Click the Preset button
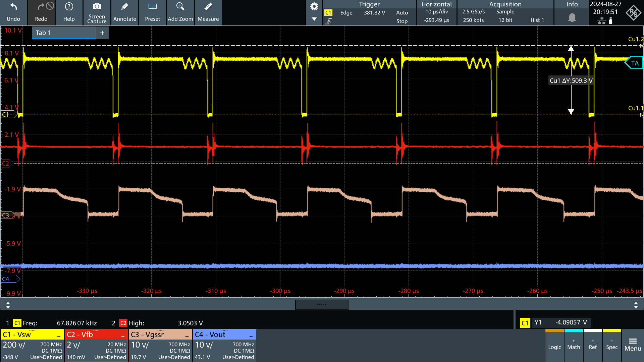The image size is (644, 362). tap(152, 12)
